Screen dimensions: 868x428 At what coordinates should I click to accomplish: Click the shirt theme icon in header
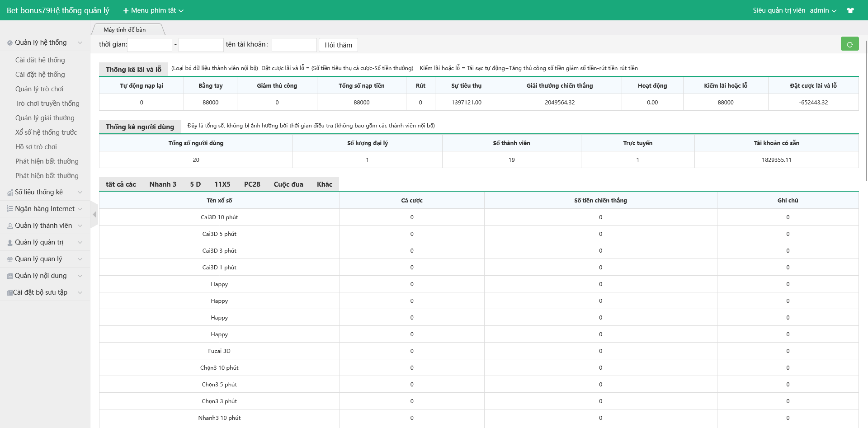tap(850, 10)
